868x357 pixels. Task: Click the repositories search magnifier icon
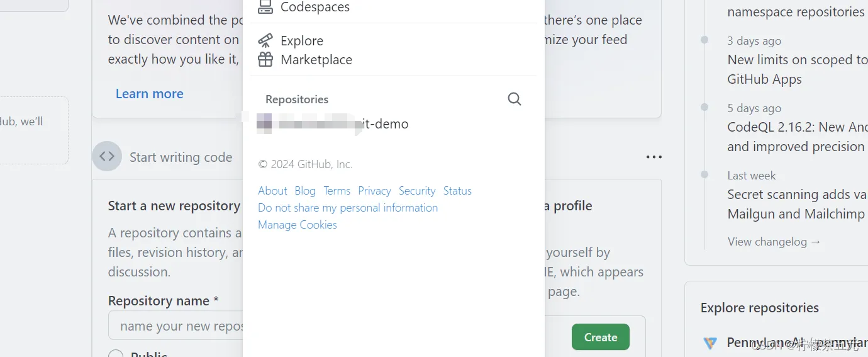[x=515, y=99]
